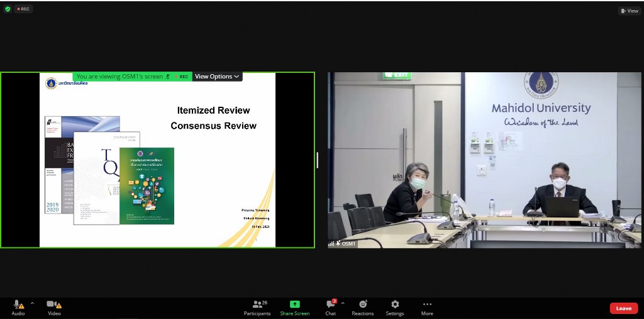
Task: Open the Chat panel
Action: 330,305
